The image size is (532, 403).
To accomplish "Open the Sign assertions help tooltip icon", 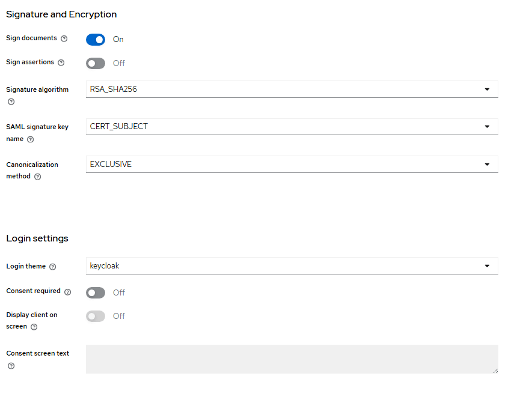I will pos(61,62).
